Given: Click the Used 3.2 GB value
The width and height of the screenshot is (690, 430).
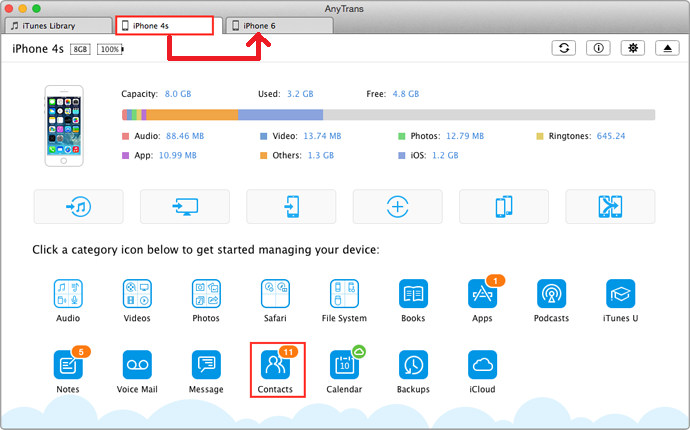Looking at the screenshot, I should click(300, 94).
